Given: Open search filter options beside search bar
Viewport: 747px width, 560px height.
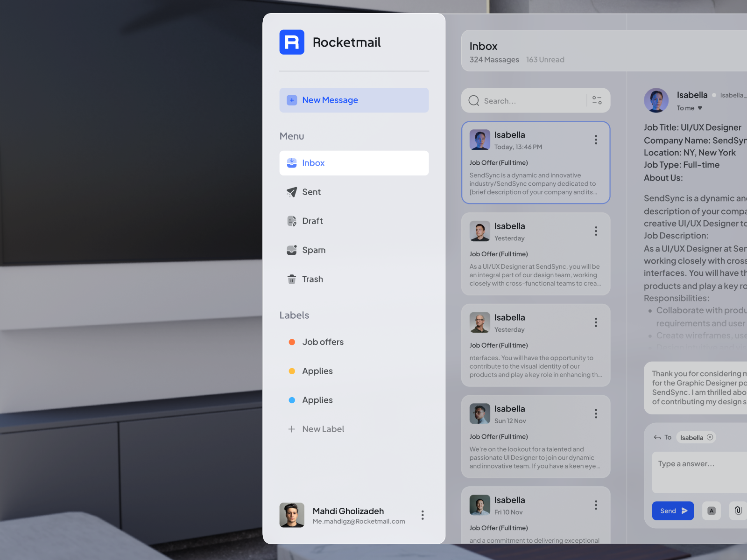Looking at the screenshot, I should (597, 100).
